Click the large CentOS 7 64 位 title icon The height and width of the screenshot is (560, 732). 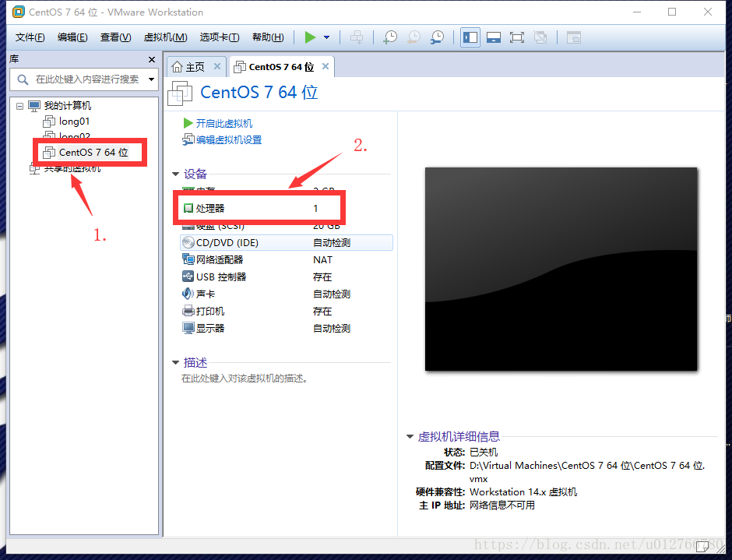pos(180,93)
